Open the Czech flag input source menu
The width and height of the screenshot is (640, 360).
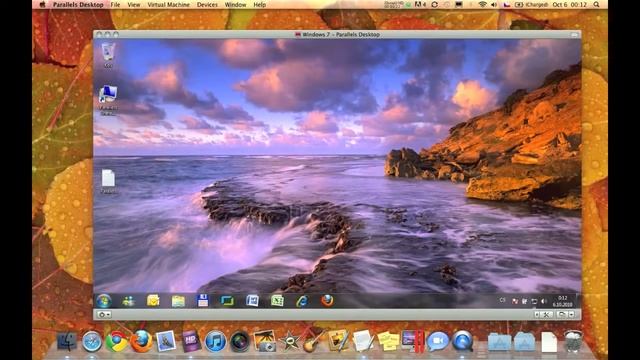click(x=507, y=5)
